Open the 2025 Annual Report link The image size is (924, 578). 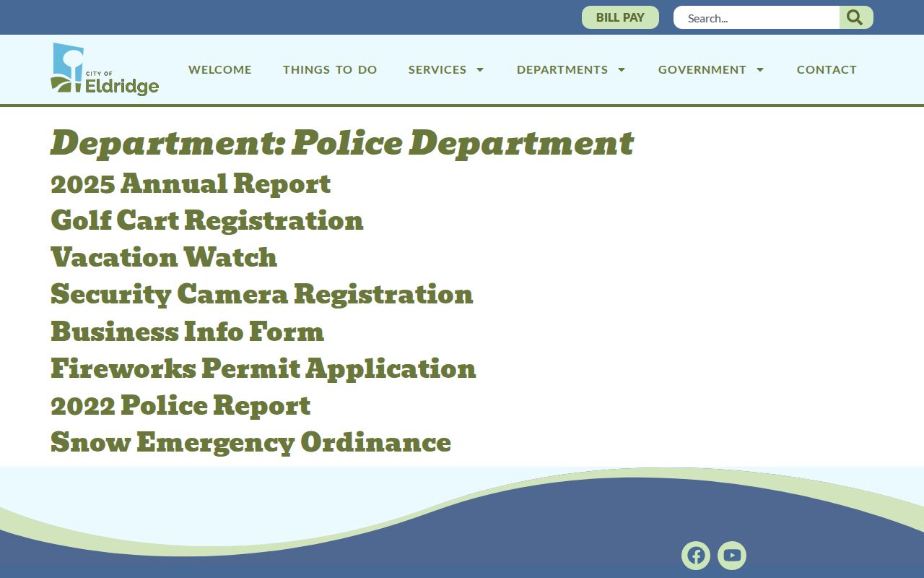point(191,184)
